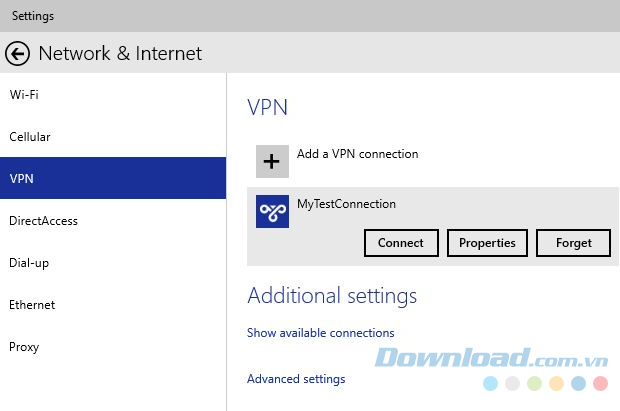This screenshot has height=411, width=620.
Task: Open the Show available connections link
Action: click(x=320, y=333)
